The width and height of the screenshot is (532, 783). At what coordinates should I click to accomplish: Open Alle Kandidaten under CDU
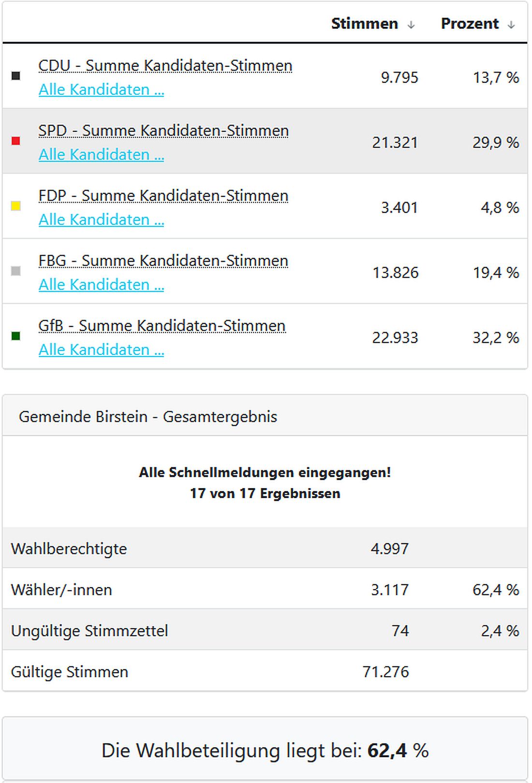tap(101, 89)
